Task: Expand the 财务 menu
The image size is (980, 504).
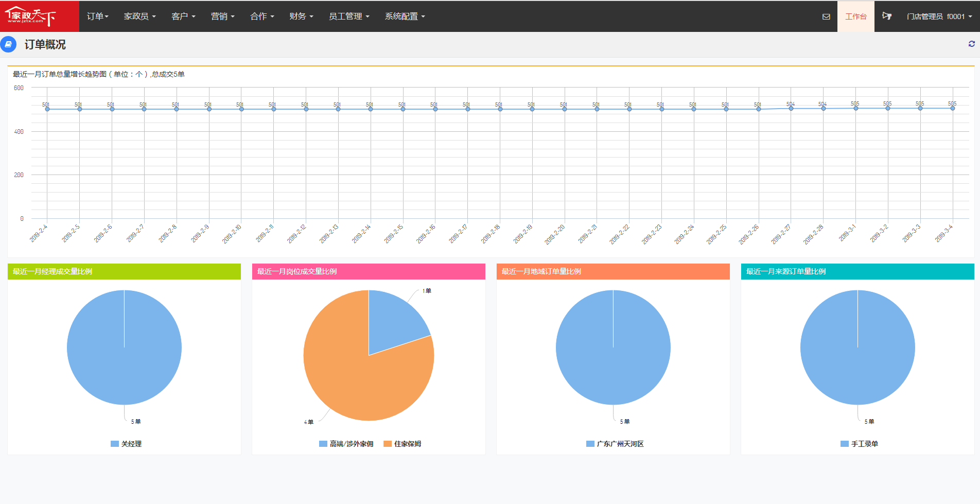Action: coord(301,16)
